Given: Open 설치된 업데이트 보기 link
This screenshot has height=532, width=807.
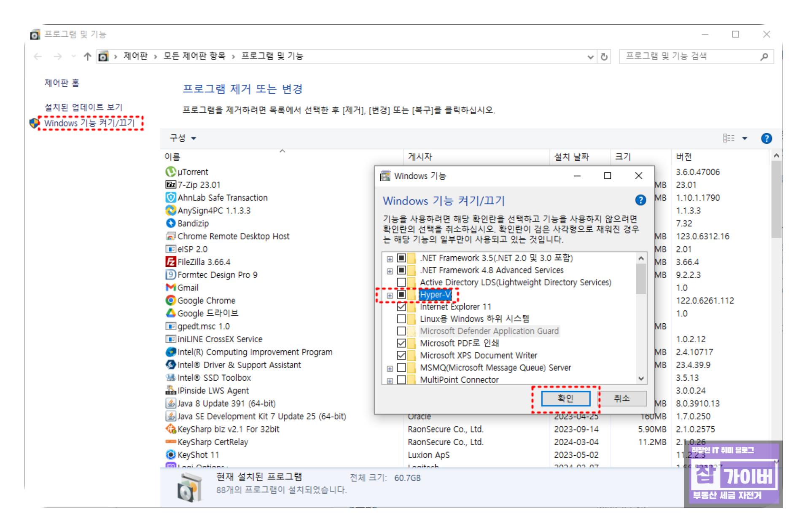Looking at the screenshot, I should (x=83, y=107).
